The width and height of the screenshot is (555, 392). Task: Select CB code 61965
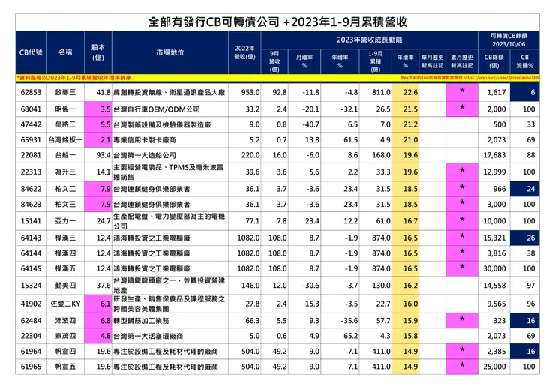pyautogui.click(x=31, y=367)
